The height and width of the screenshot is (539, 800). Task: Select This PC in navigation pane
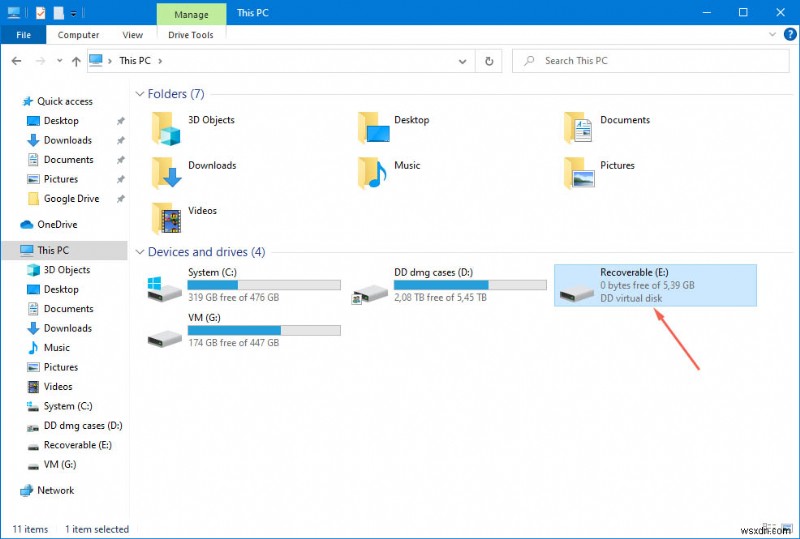(x=64, y=250)
